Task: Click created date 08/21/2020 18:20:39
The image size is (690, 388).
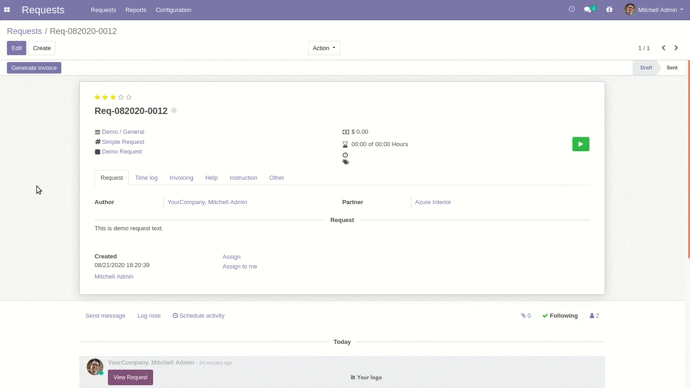Action: pos(122,265)
